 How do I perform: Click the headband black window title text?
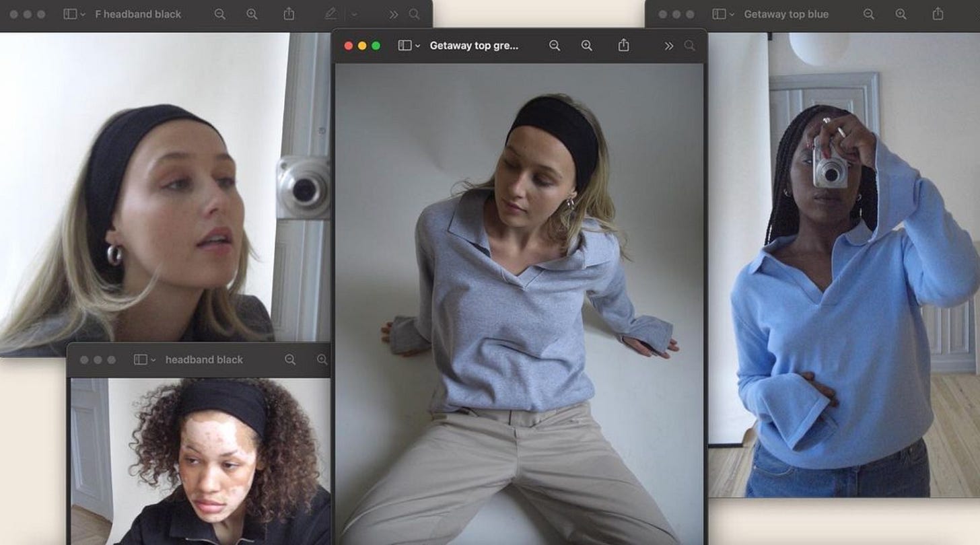[x=204, y=360]
